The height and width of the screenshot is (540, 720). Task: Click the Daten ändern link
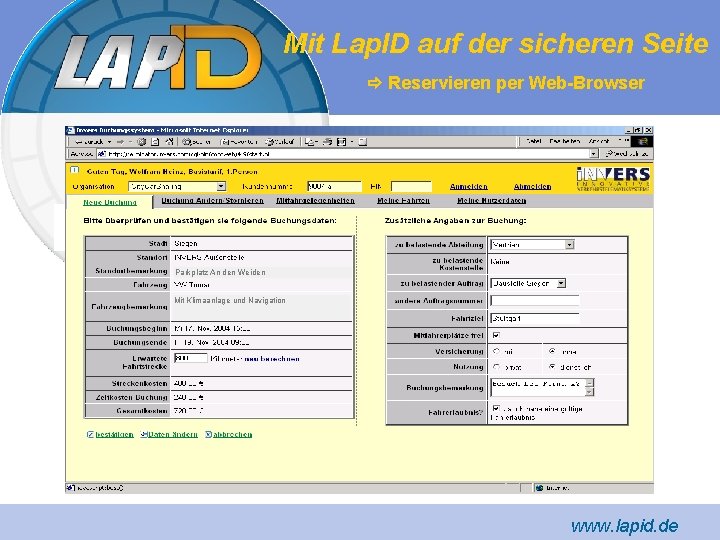173,434
